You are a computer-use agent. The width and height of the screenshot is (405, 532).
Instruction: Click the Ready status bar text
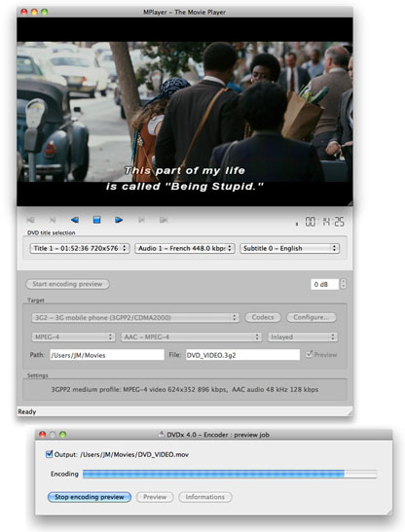27,411
